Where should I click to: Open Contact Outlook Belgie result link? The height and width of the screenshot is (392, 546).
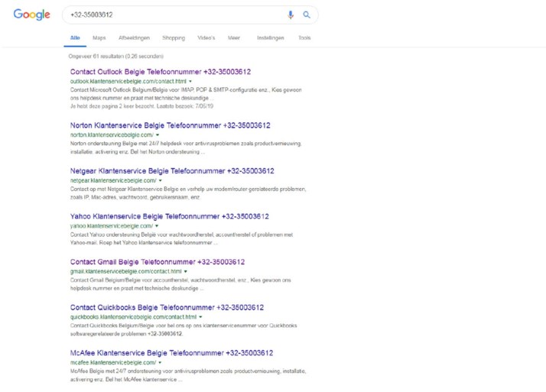pyautogui.click(x=161, y=72)
